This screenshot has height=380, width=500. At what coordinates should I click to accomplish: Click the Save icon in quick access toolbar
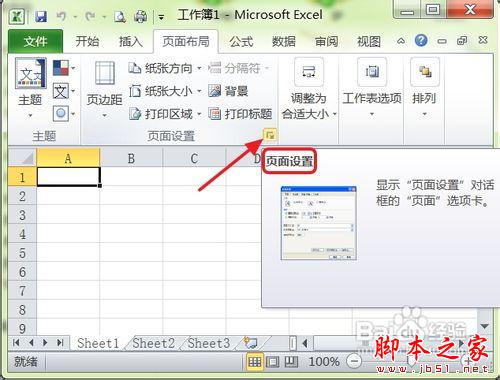(x=41, y=16)
